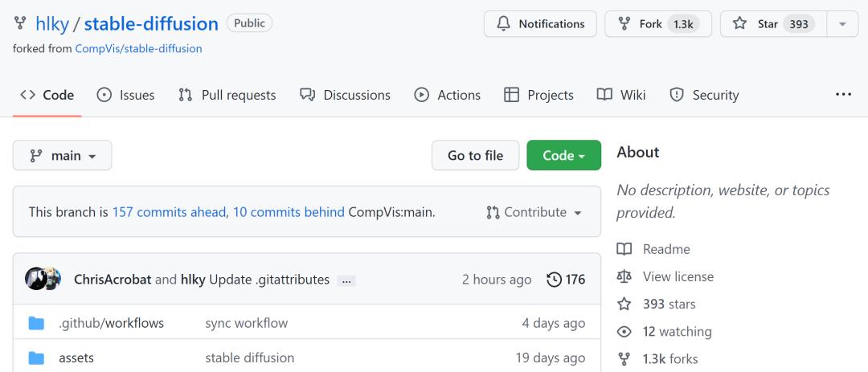This screenshot has width=868, height=372.
Task: Open the CompVis/stable-diffusion fork source link
Action: tap(138, 48)
